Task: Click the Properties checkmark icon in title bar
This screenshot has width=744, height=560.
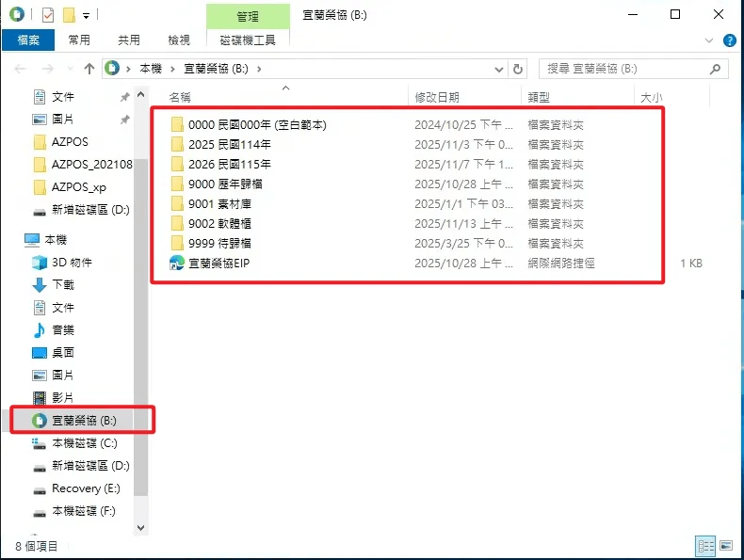Action: point(48,15)
